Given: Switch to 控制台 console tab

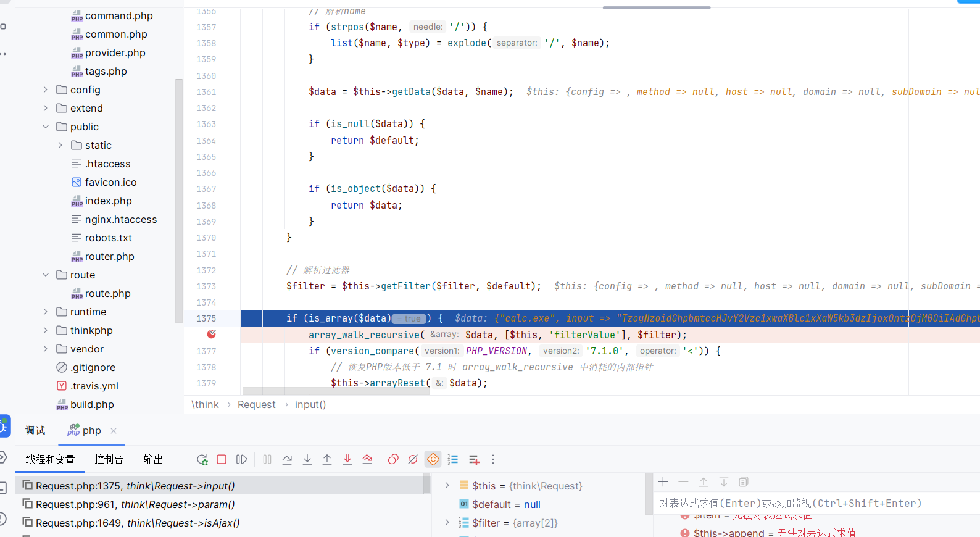Looking at the screenshot, I should tap(109, 459).
